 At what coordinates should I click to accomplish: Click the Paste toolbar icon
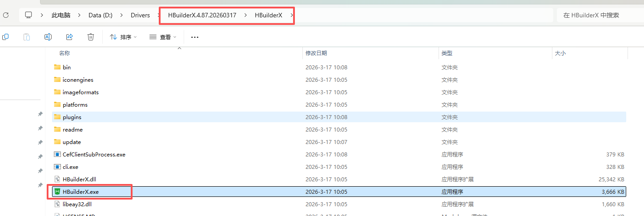pyautogui.click(x=27, y=37)
